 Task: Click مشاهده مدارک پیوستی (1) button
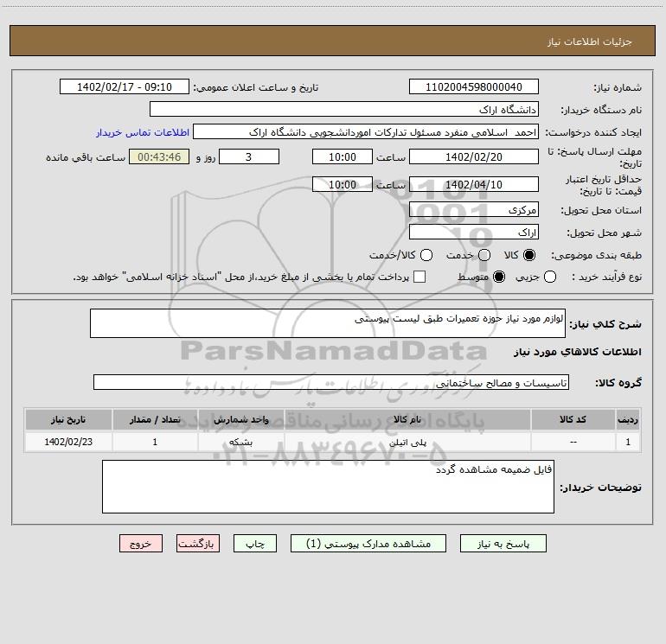click(368, 544)
